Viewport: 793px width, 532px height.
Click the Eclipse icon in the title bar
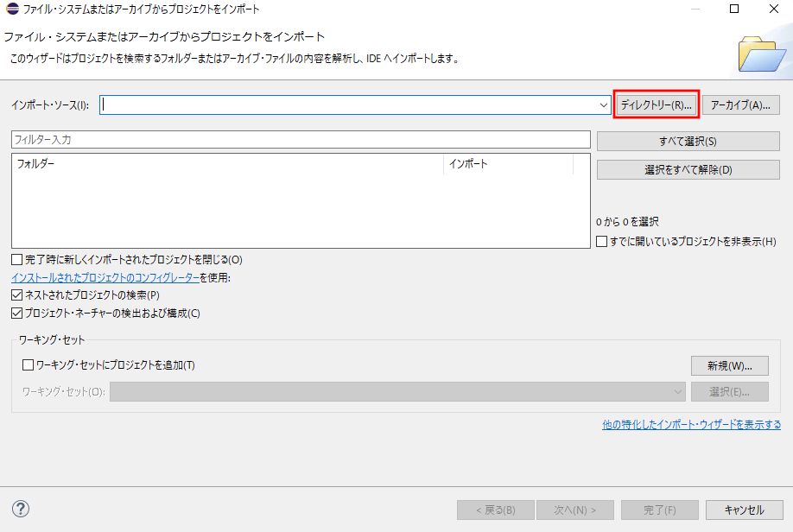click(x=10, y=9)
